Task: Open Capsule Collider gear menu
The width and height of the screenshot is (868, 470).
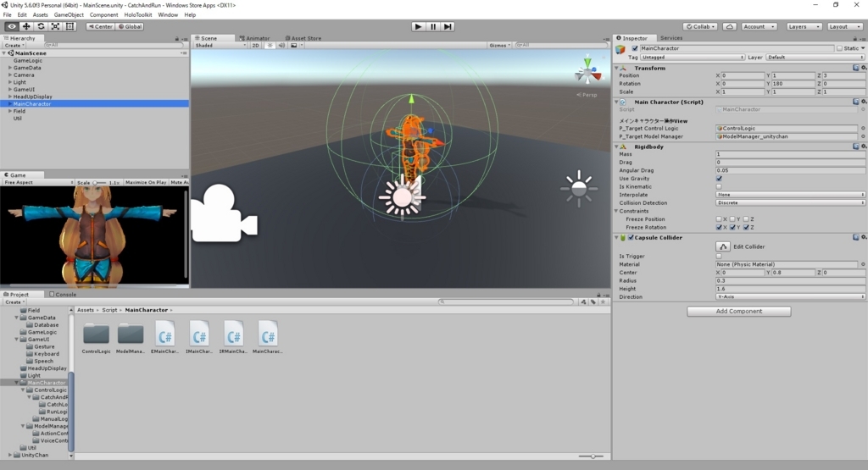Action: pos(864,237)
